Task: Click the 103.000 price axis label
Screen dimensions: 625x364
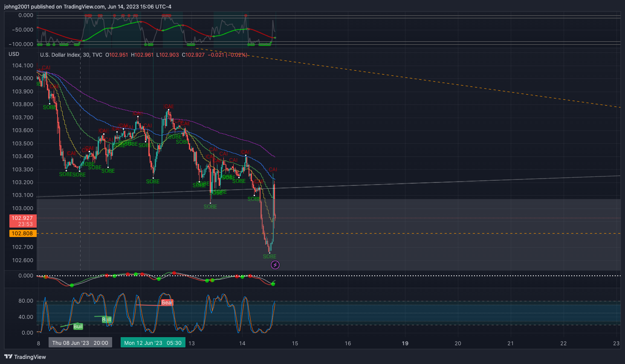Action: (x=23, y=208)
